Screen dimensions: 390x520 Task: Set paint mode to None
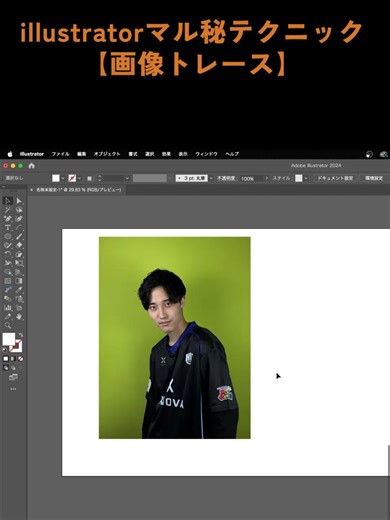pos(21,359)
